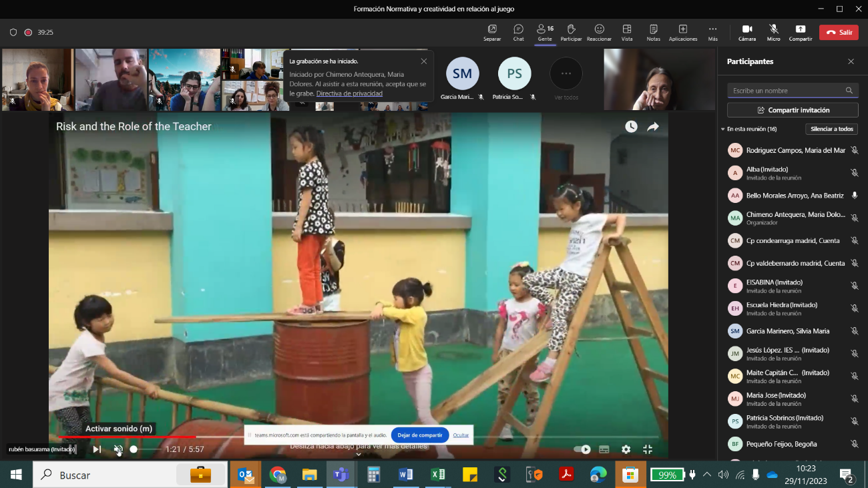
Task: Open the Más options menu
Action: (712, 29)
